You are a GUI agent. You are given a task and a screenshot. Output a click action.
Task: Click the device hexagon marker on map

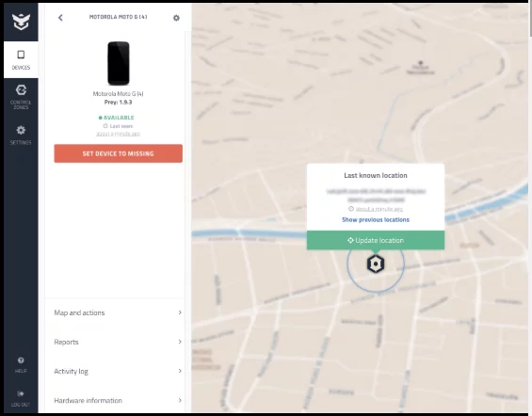(376, 264)
